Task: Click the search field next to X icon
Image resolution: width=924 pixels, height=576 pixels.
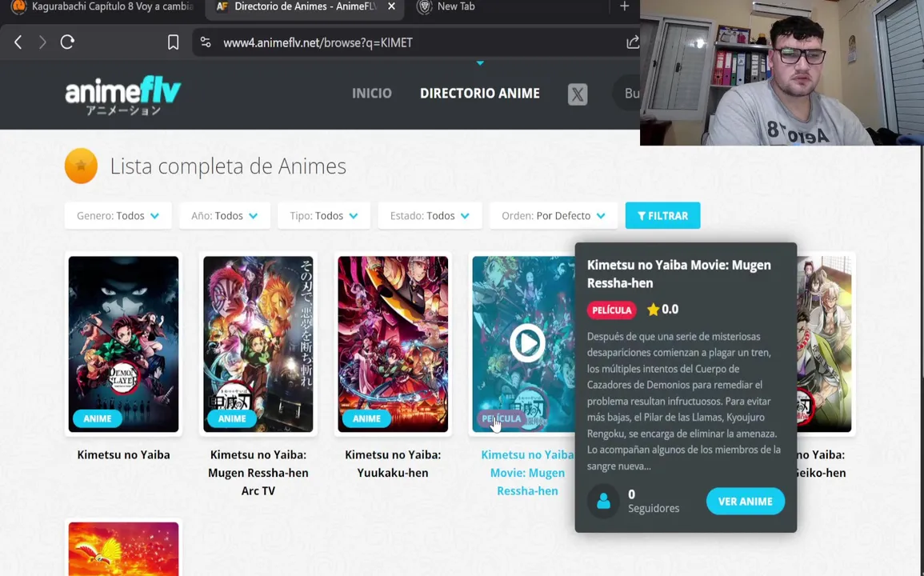Action: (627, 94)
